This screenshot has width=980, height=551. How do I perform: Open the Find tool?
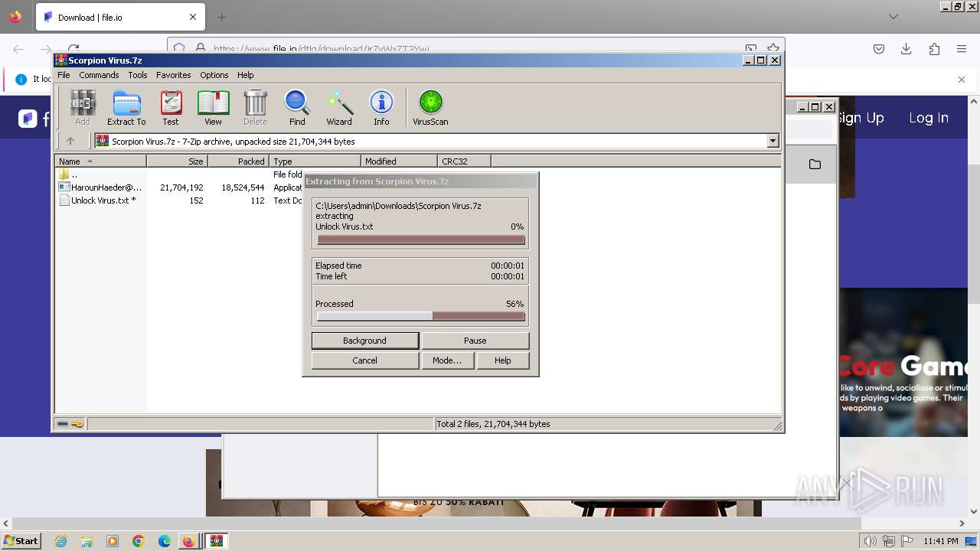pyautogui.click(x=297, y=107)
